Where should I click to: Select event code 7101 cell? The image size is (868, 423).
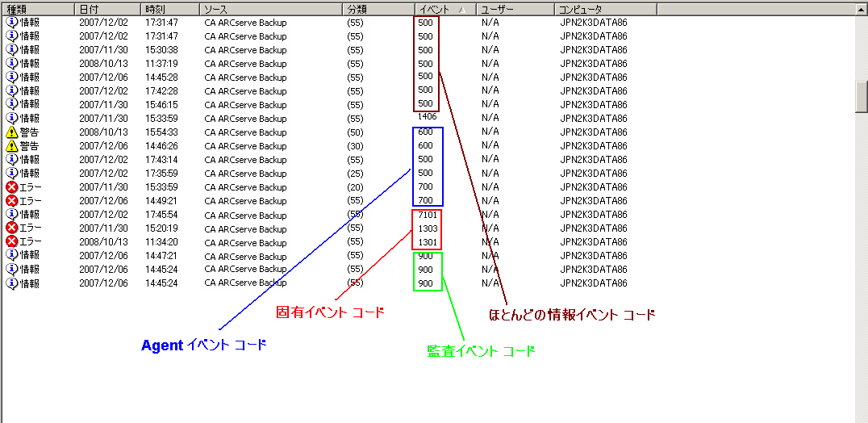point(428,214)
